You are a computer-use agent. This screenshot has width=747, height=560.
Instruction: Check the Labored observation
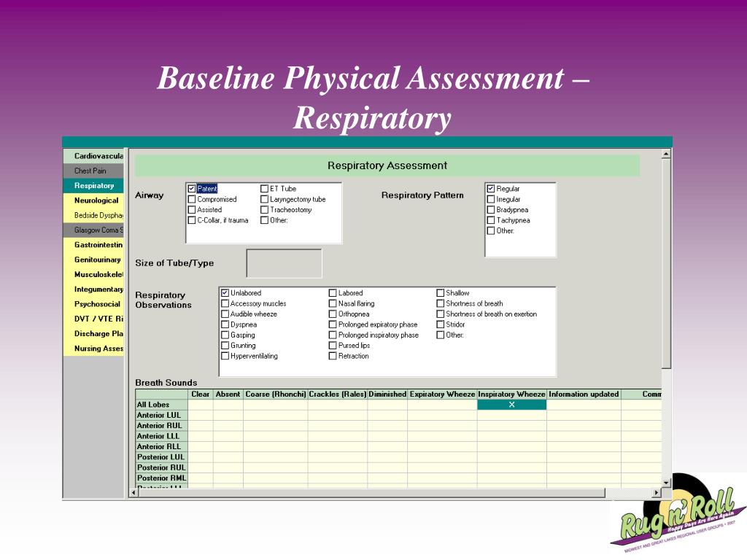click(333, 293)
